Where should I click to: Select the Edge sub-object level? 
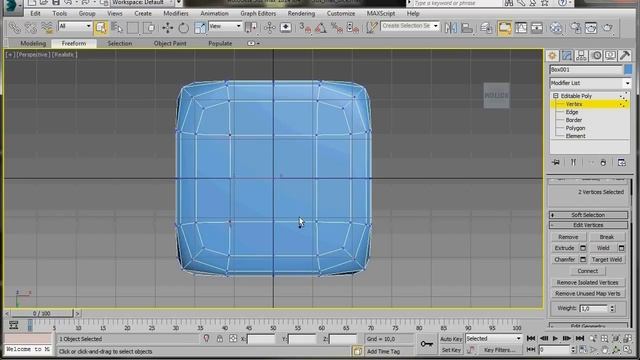tap(571, 112)
